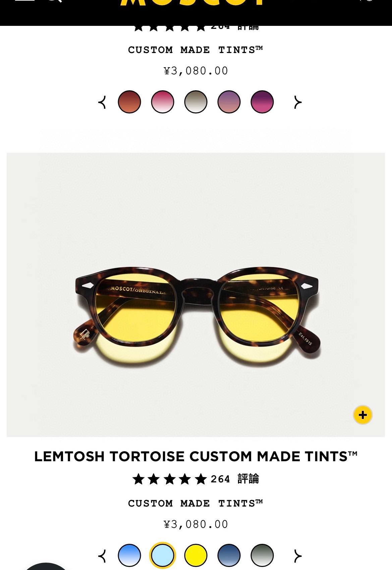392x570 pixels.
Task: Show previous tints in lower swatch row
Action: pyautogui.click(x=102, y=556)
